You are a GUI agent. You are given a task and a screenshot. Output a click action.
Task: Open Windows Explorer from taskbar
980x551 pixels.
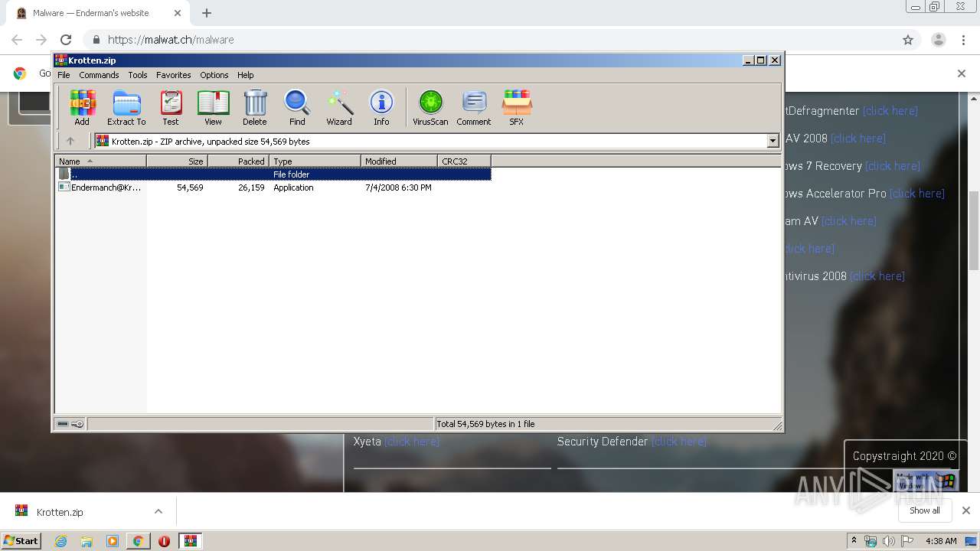[x=87, y=541]
